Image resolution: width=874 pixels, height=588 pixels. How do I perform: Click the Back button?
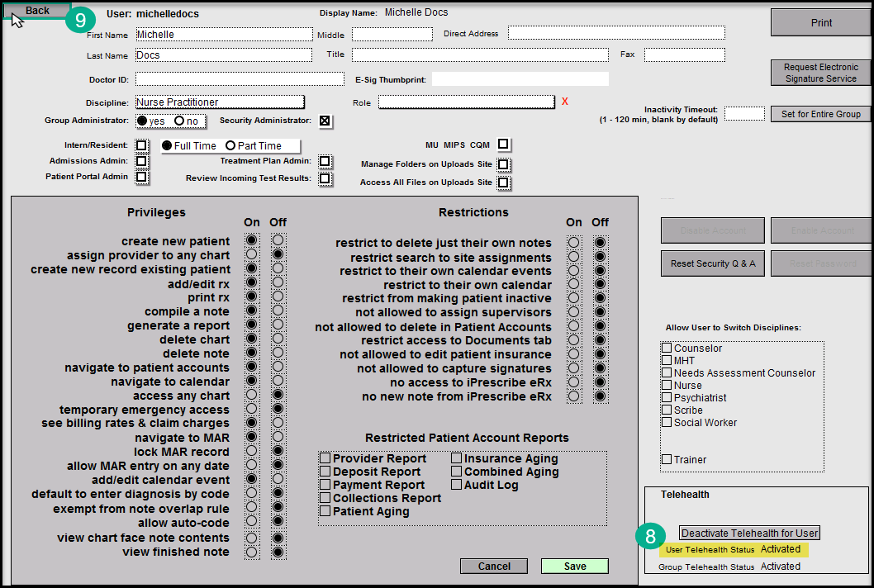click(x=37, y=11)
